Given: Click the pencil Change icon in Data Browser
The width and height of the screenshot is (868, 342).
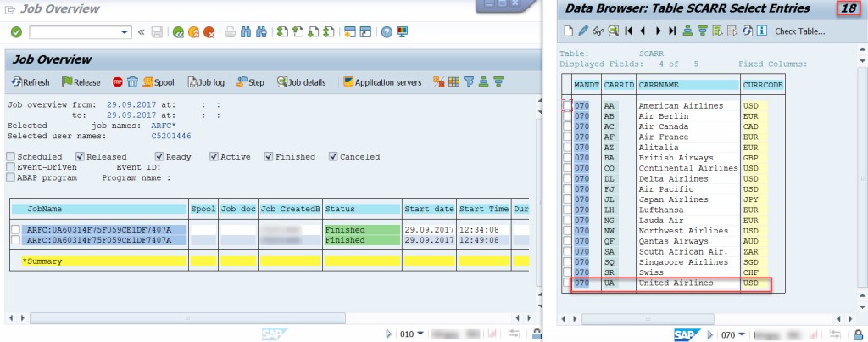Looking at the screenshot, I should 583,31.
